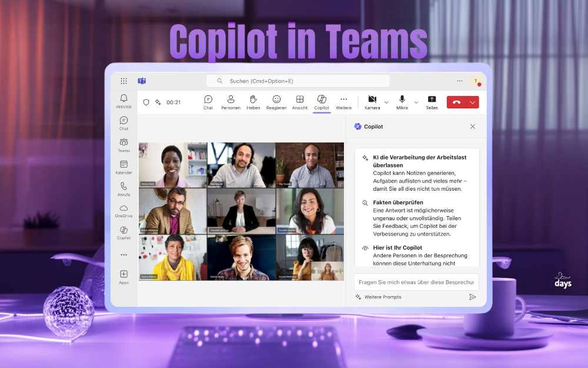Raise hand with Heben button
The width and height of the screenshot is (588, 368).
[253, 102]
